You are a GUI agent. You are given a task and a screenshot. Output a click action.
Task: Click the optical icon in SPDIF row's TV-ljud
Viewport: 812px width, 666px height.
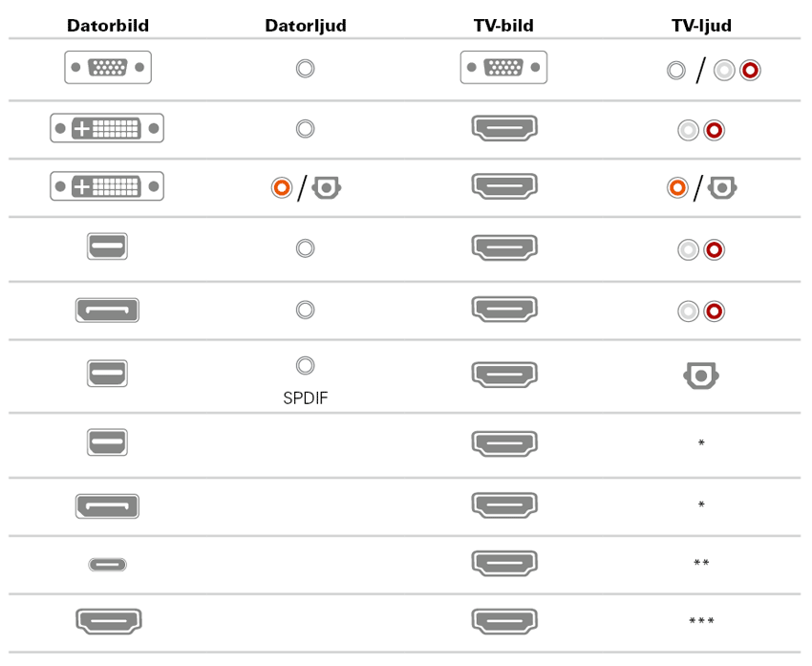coord(701,376)
